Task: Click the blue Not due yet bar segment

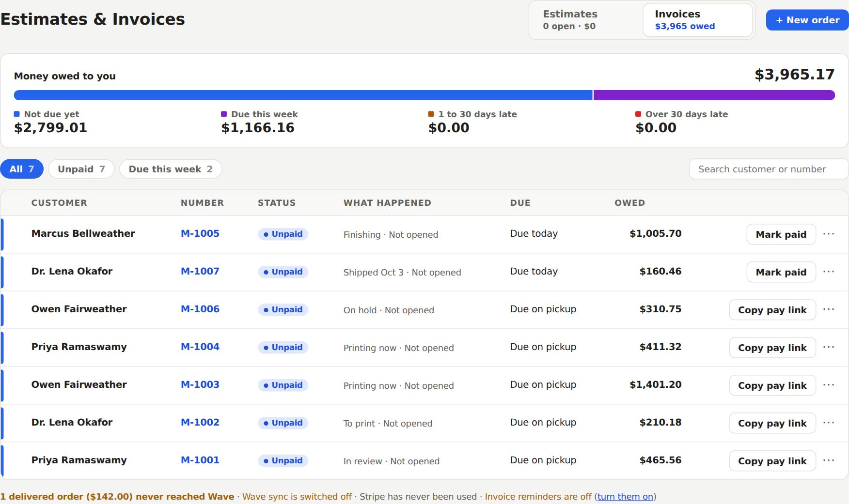Action: 303,95
